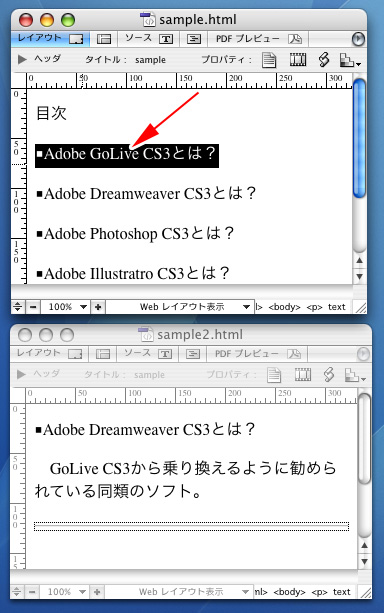Switch to the ソース tab in sample.html
This screenshot has height=613, width=384.
(149, 38)
